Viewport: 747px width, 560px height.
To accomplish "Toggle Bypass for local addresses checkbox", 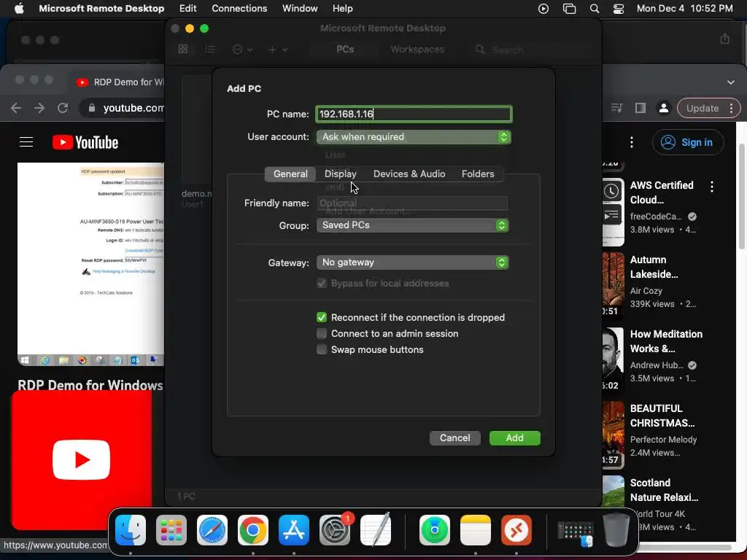I will (x=322, y=284).
